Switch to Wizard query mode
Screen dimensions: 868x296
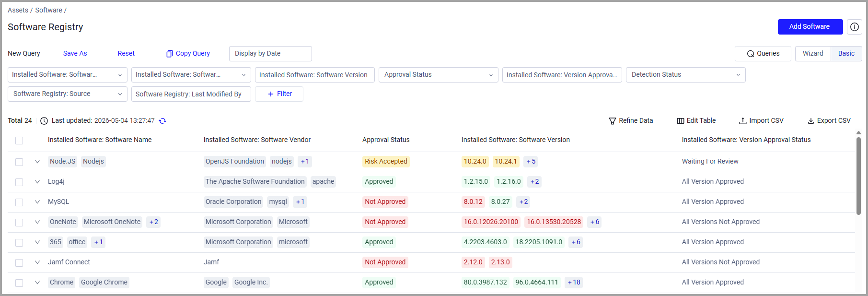(x=813, y=54)
